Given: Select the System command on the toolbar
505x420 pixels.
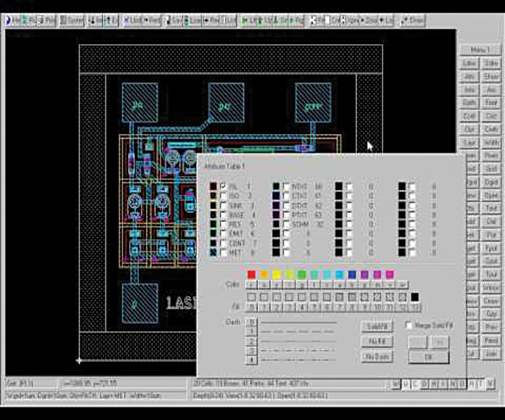Looking at the screenshot, I should (71, 20).
